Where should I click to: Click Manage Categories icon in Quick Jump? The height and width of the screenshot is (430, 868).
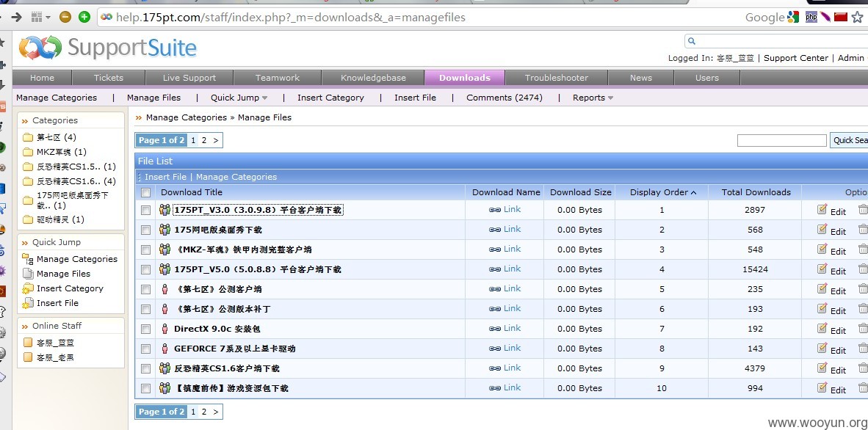(28, 259)
